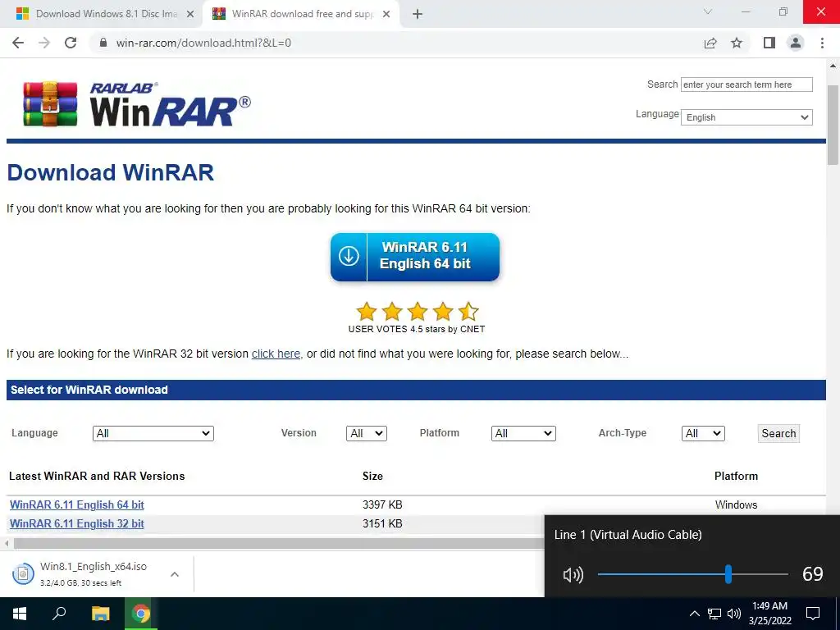Image resolution: width=840 pixels, height=630 pixels.
Task: Close the Download Windows 8.1 tab
Action: (190, 14)
